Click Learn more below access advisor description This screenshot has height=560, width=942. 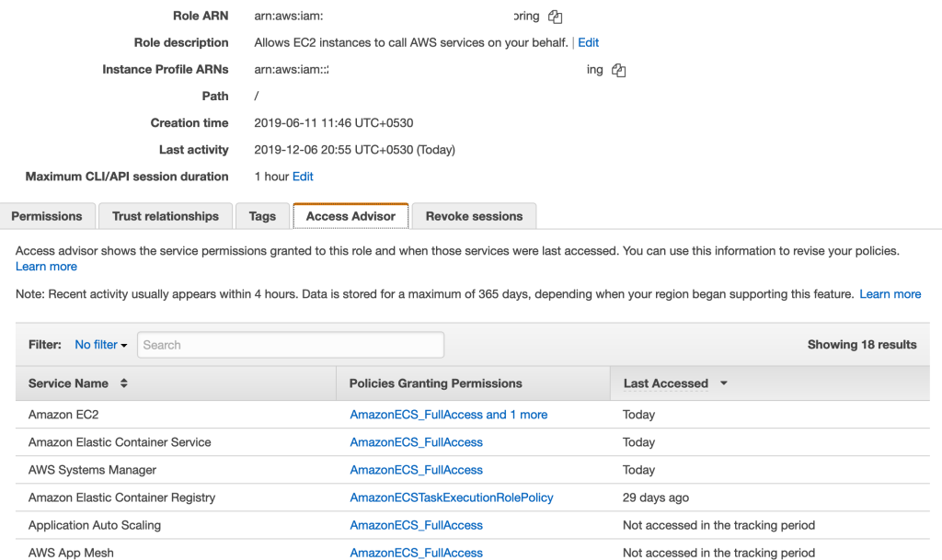click(x=46, y=267)
